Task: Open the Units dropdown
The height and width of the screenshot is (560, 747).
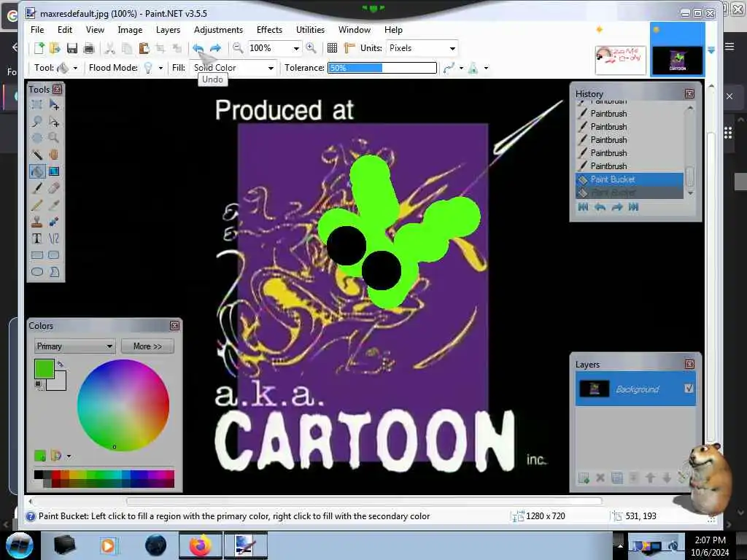Action: tap(452, 48)
